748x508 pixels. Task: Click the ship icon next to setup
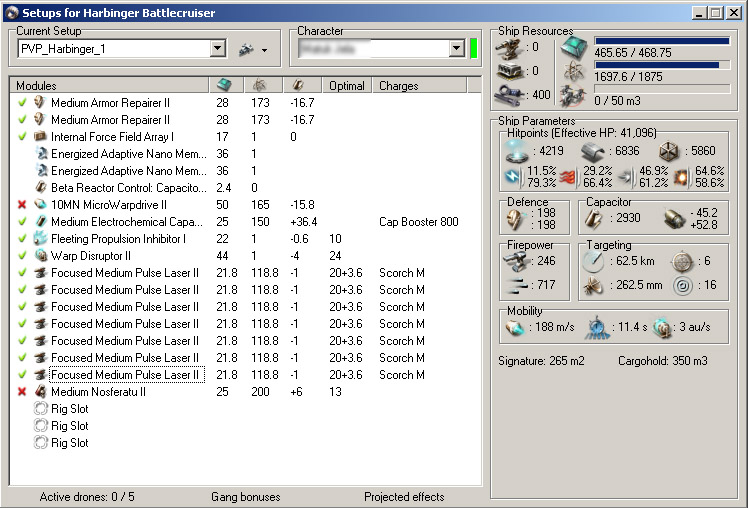coord(246,49)
